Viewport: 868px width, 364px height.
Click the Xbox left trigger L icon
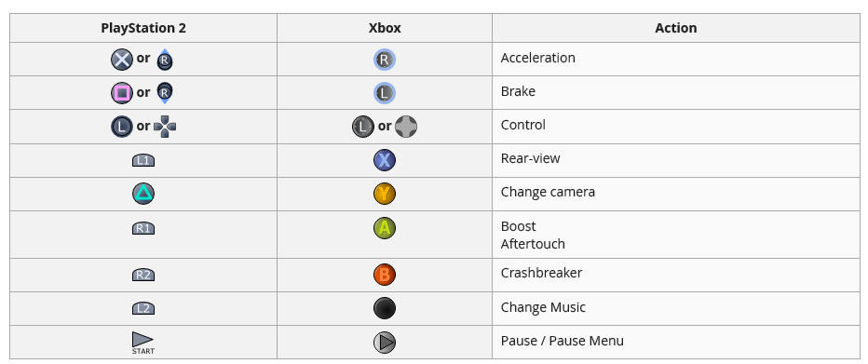pos(385,93)
